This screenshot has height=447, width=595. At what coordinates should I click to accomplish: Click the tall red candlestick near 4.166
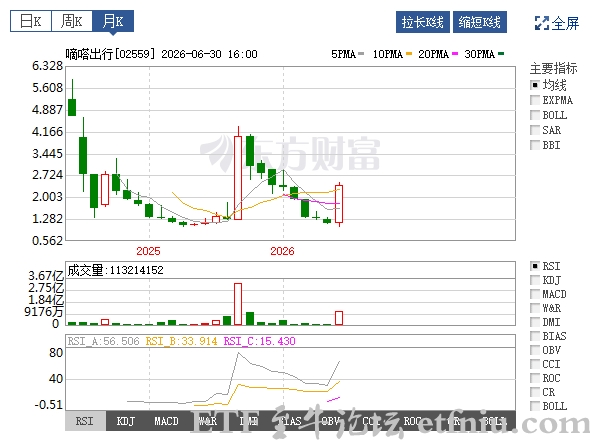pyautogui.click(x=238, y=178)
